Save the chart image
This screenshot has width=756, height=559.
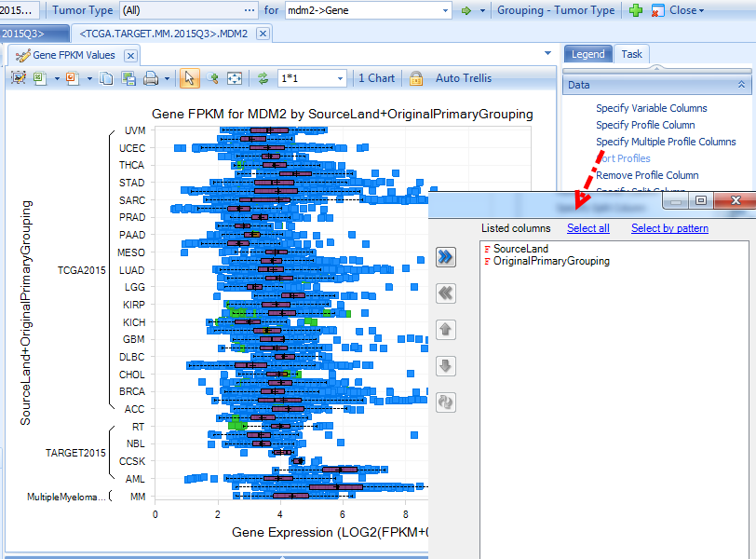click(128, 78)
